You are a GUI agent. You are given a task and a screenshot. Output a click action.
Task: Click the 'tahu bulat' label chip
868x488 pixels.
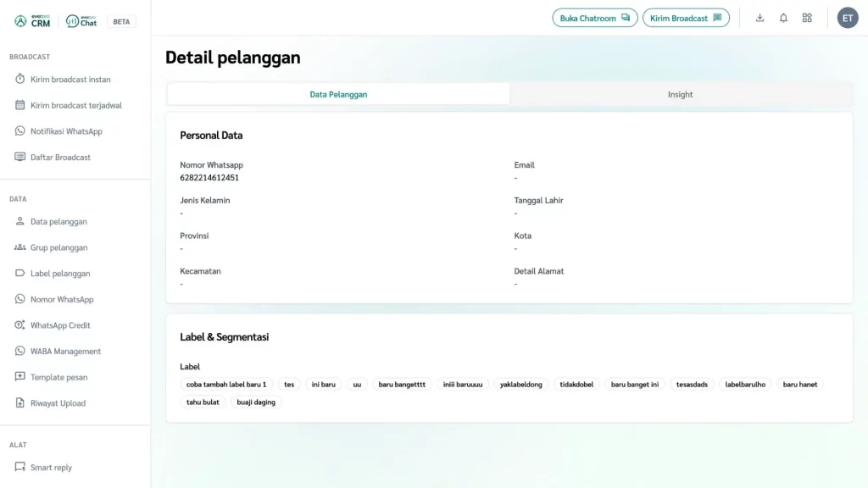click(x=203, y=402)
